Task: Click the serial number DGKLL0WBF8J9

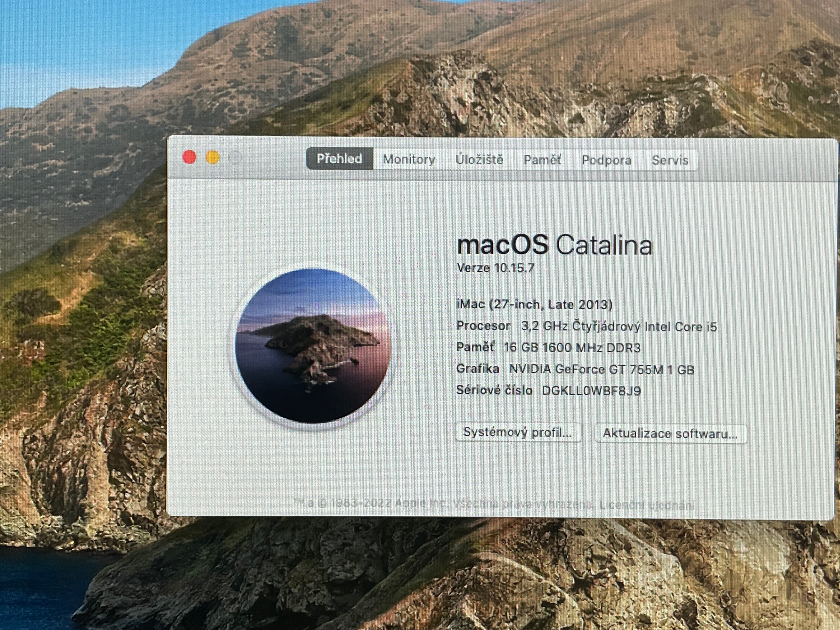Action: pos(591,391)
